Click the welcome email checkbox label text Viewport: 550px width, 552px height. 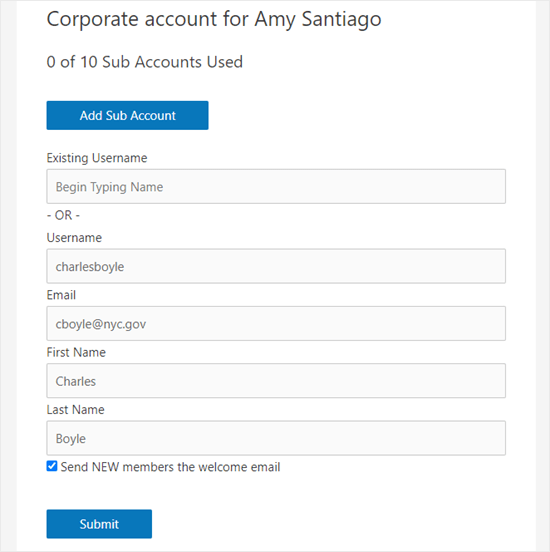170,467
